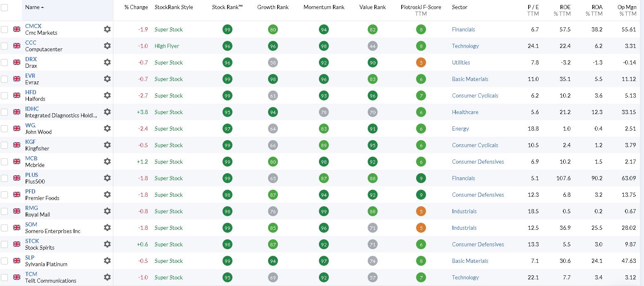Viewport: 644px width, 286px height.
Task: Open the Energy sector link for John Wood
Action: [460, 129]
